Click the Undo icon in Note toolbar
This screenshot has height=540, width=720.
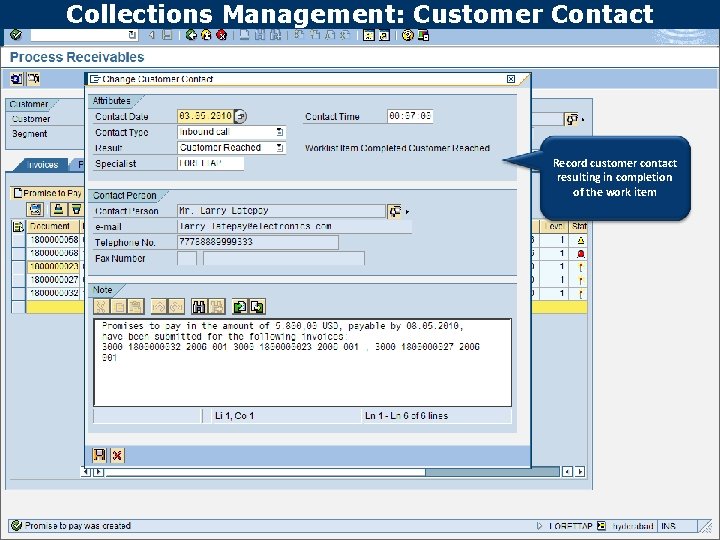[x=158, y=306]
